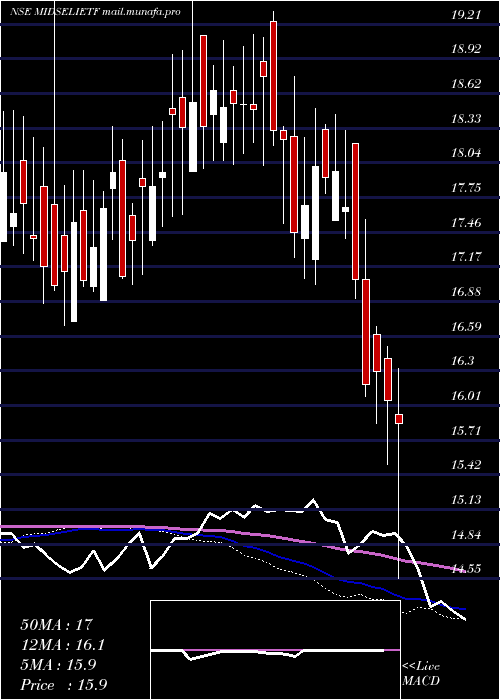Click the 50MA : 17 legend value
Screen dimensions: 500x700
tap(57, 624)
